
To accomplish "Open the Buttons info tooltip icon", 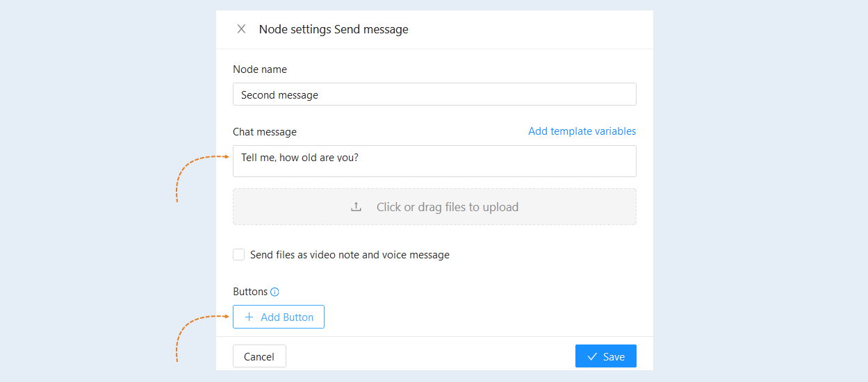I will click(275, 292).
